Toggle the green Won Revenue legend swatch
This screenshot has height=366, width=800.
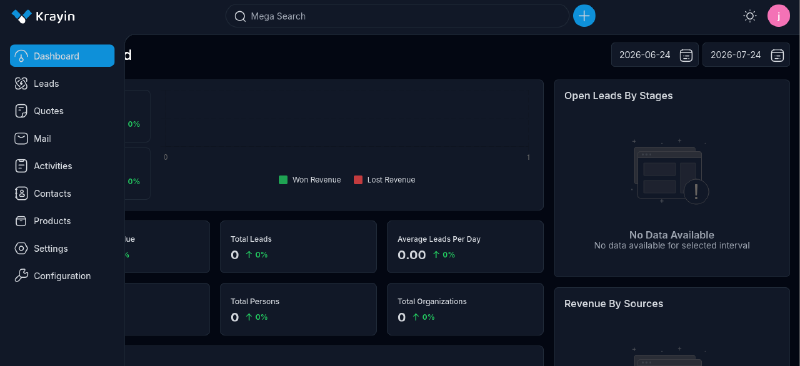pos(283,180)
